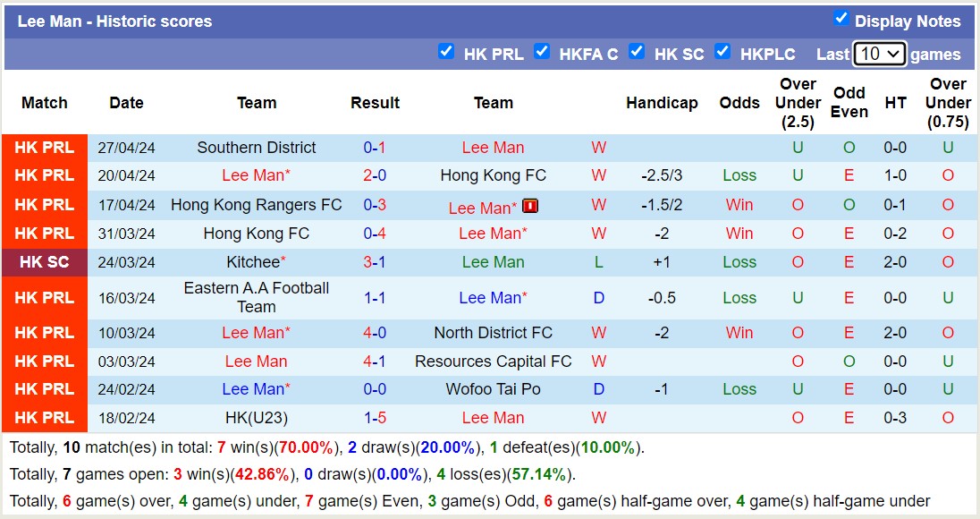
Task: Select the HK SC league label on Kitchee row
Action: coord(44,262)
